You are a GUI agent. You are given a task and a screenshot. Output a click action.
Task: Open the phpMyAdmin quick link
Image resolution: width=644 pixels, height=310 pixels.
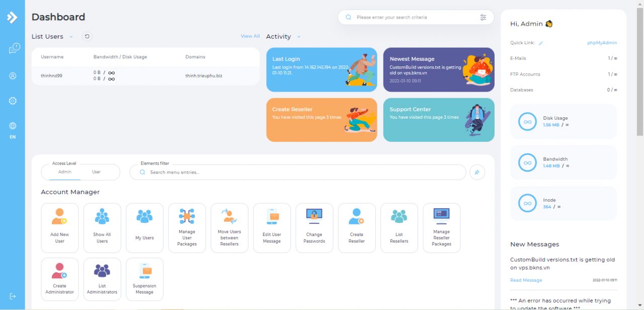[602, 43]
